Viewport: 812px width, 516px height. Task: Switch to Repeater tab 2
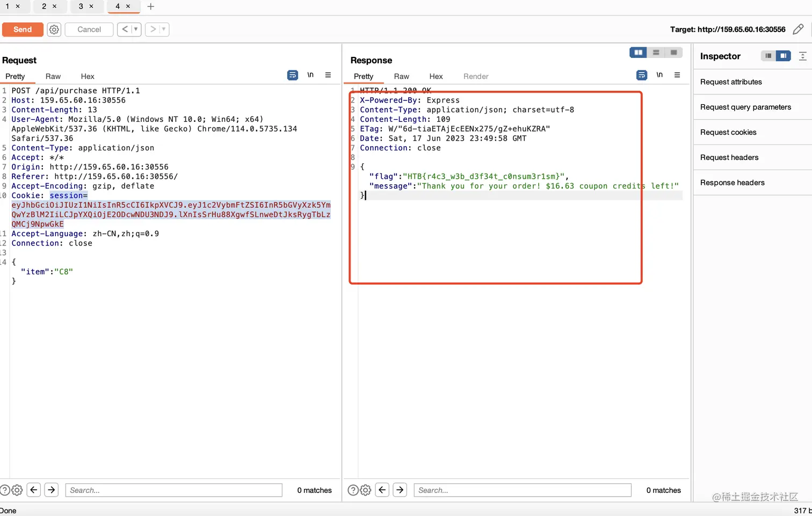pos(44,6)
